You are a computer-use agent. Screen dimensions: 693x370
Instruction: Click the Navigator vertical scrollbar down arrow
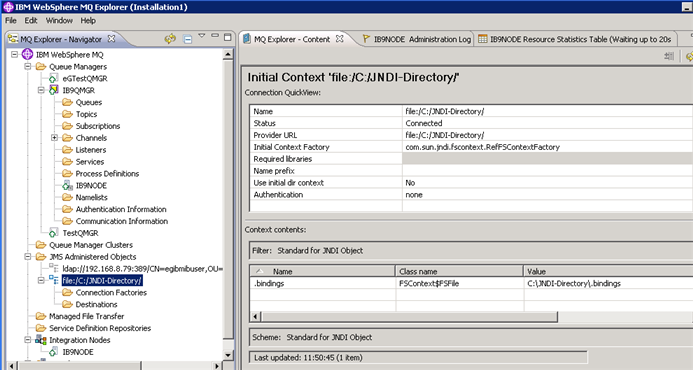click(x=228, y=355)
